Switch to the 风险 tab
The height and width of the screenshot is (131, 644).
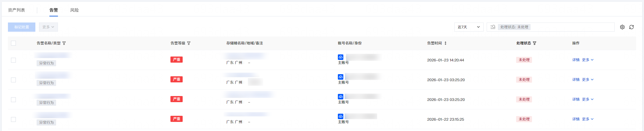point(74,10)
